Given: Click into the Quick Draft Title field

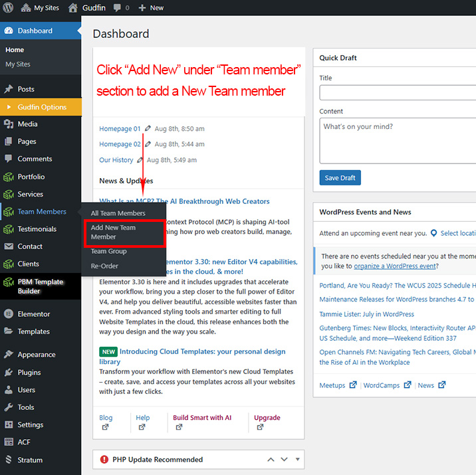Looking at the screenshot, I should 398,92.
